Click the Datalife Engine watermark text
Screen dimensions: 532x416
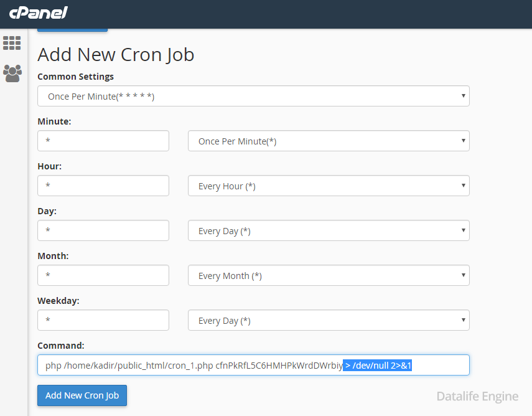pos(477,397)
